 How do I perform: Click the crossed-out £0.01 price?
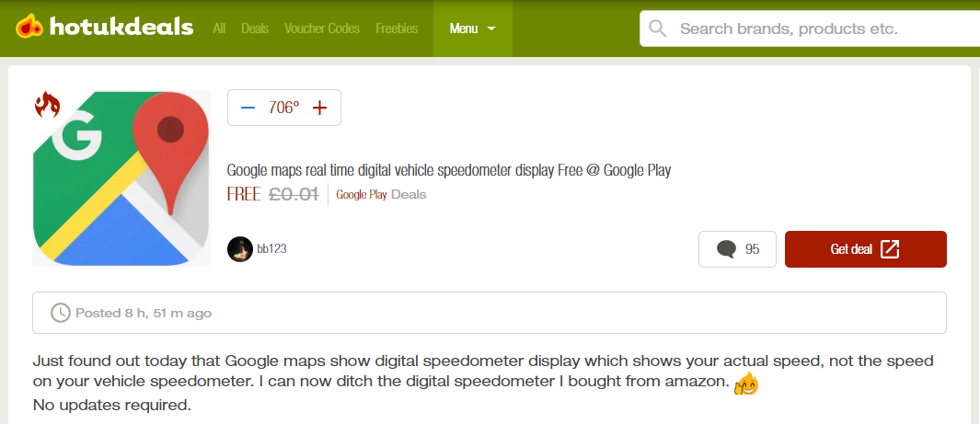(x=294, y=194)
